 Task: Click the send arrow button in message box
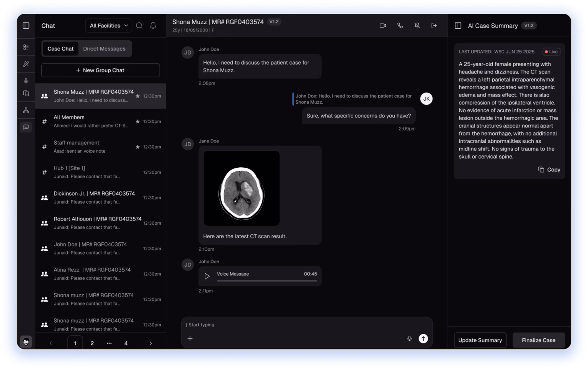click(423, 338)
